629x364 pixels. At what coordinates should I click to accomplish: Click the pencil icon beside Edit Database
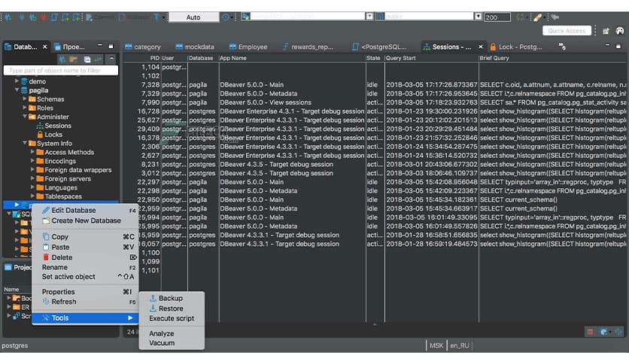tap(46, 210)
